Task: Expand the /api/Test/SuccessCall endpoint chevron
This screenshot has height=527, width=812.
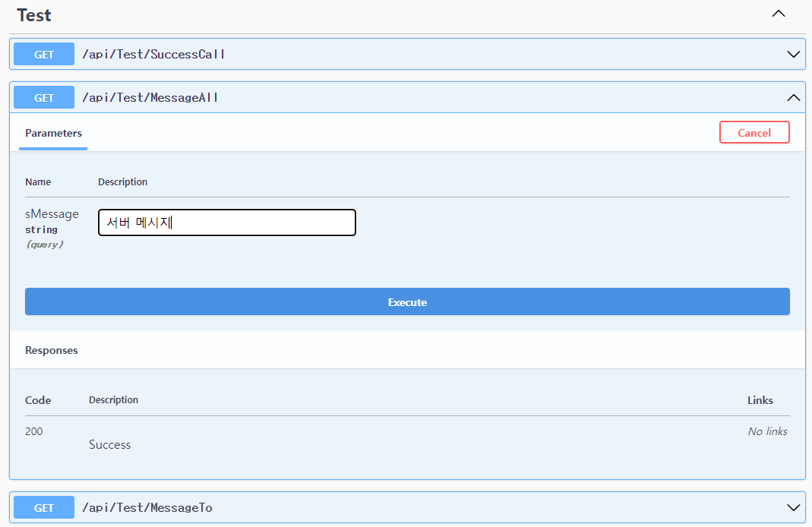Action: 792,54
